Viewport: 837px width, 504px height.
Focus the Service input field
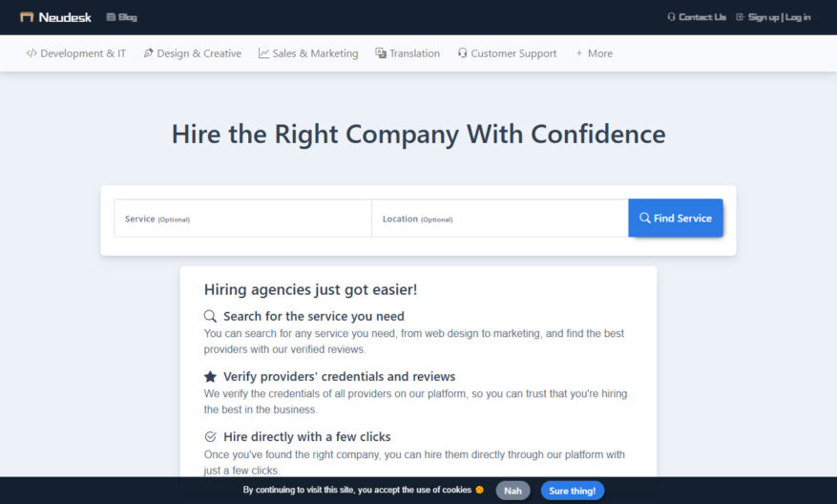(242, 219)
